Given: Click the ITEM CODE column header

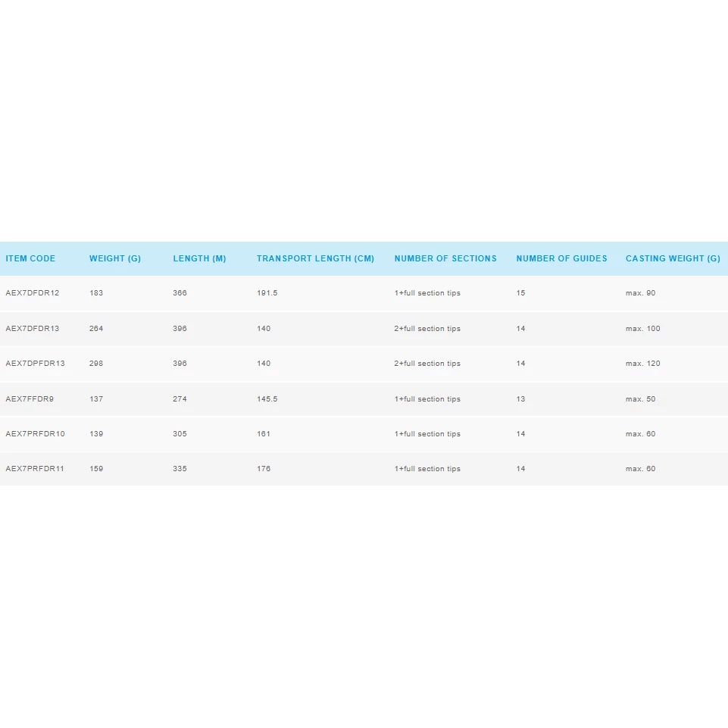Looking at the screenshot, I should [30, 258].
